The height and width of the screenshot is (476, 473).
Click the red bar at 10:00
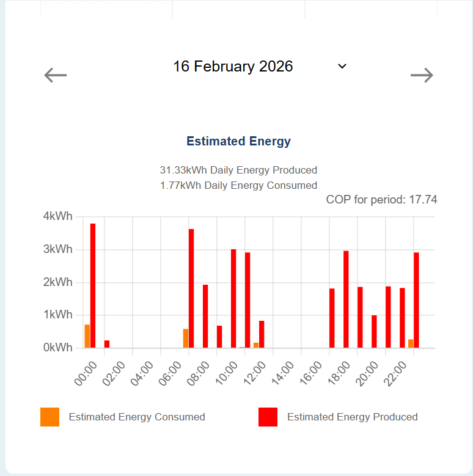[233, 299]
